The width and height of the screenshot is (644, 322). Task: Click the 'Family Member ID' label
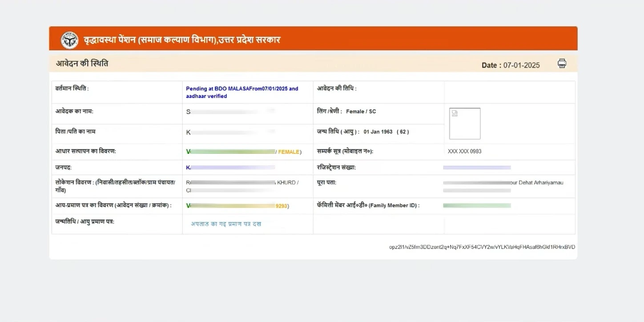click(x=368, y=205)
